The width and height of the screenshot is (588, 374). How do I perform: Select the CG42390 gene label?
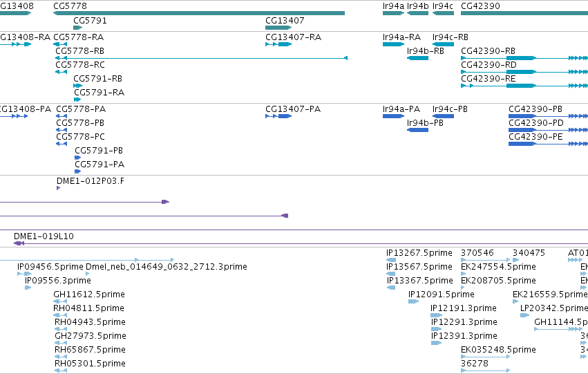[480, 6]
